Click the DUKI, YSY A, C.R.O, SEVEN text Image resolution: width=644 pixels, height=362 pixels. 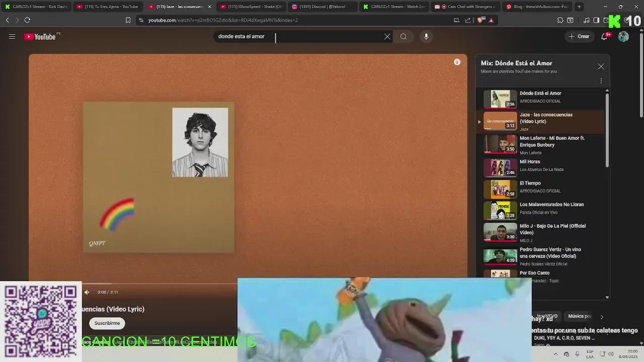[x=565, y=338]
